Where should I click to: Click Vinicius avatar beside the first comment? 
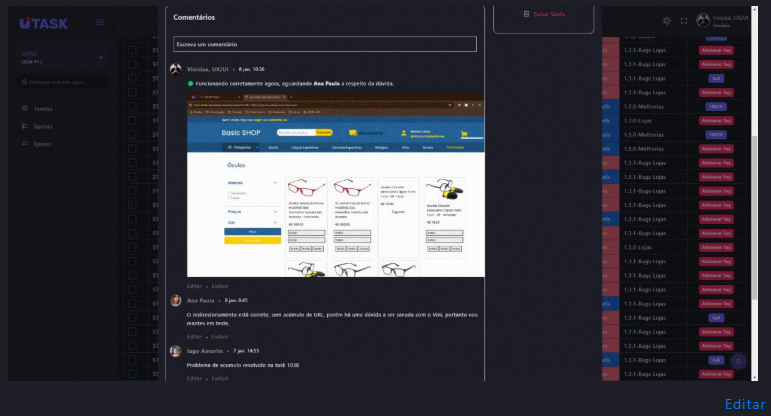pyautogui.click(x=176, y=69)
